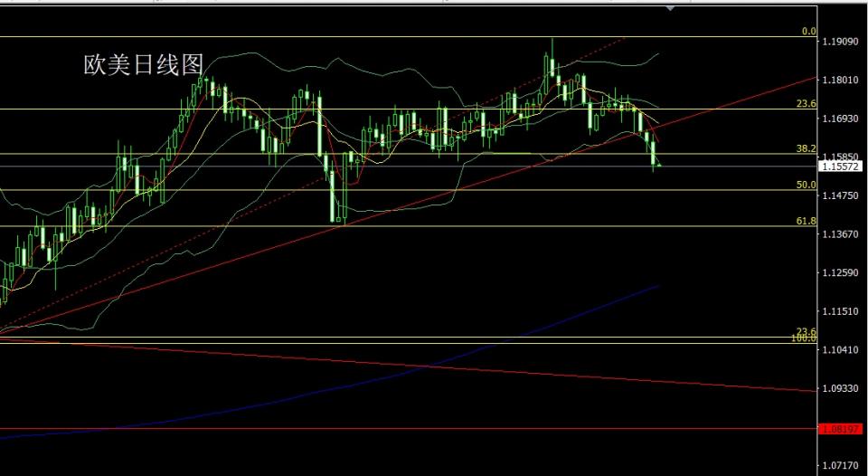Click the 1.07170 price axis label
868x476 pixels.
(841, 465)
